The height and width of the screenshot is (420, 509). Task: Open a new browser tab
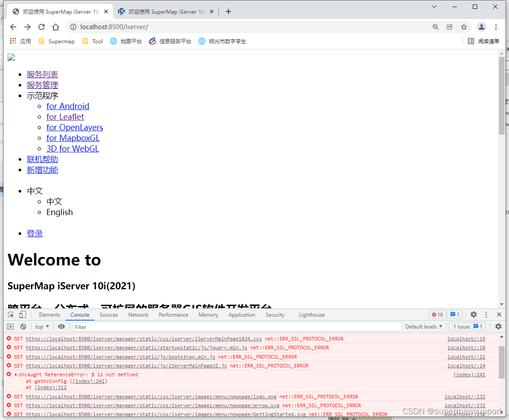coord(228,11)
